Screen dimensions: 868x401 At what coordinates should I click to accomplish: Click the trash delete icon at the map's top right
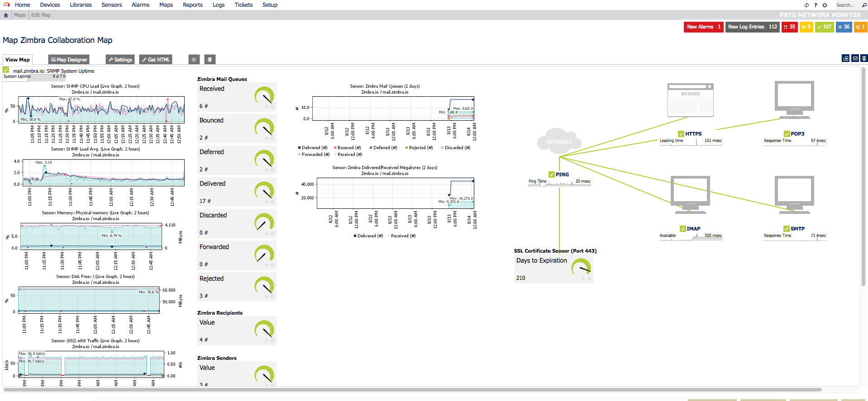864,58
